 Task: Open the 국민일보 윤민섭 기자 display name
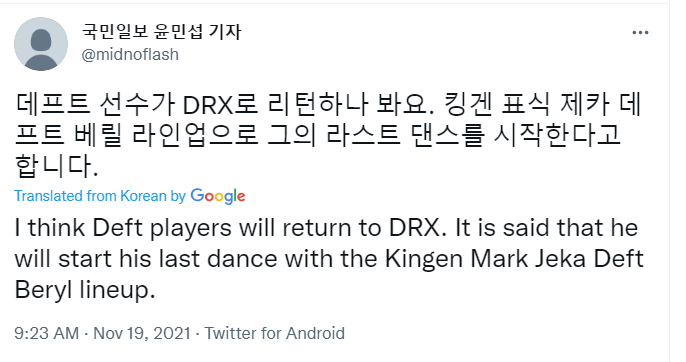pyautogui.click(x=161, y=31)
